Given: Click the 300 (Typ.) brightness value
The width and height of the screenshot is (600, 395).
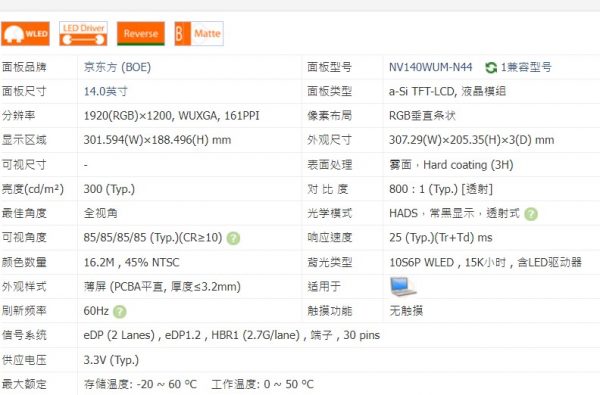Looking at the screenshot, I should tap(109, 189).
